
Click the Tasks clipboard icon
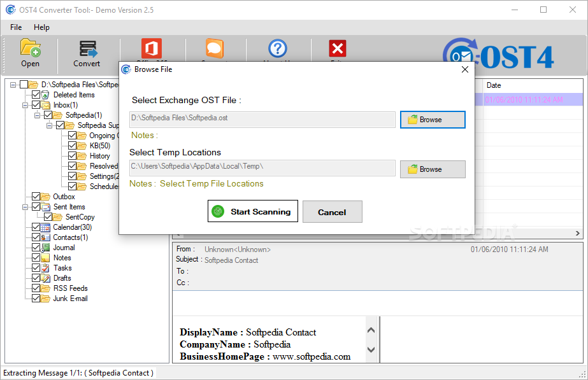(45, 268)
